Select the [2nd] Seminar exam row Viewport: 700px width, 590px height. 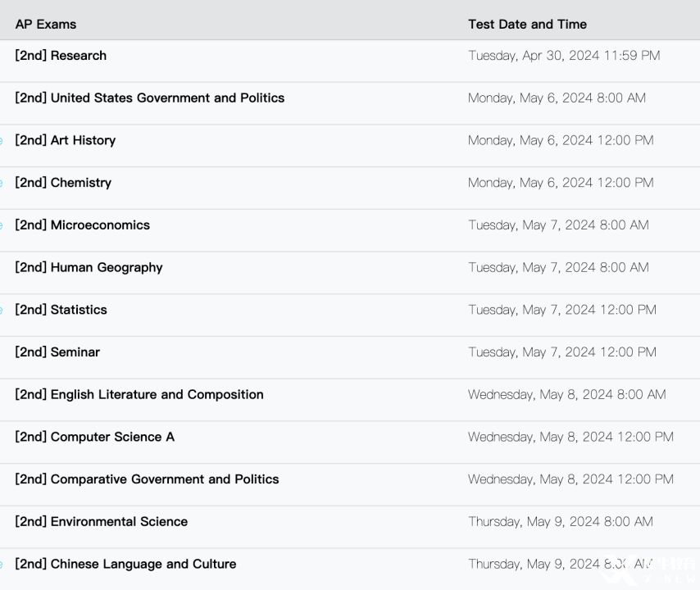57,352
